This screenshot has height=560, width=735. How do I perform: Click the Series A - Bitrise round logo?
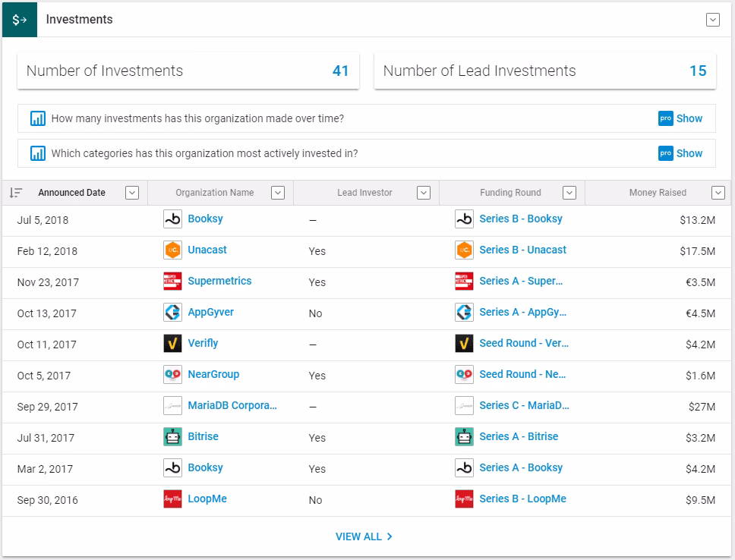(464, 437)
